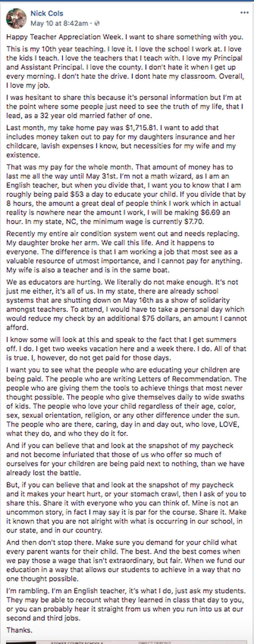Screen dimensions: 254x644
Task: Open the post options three-dot menu
Action: tap(244, 13)
